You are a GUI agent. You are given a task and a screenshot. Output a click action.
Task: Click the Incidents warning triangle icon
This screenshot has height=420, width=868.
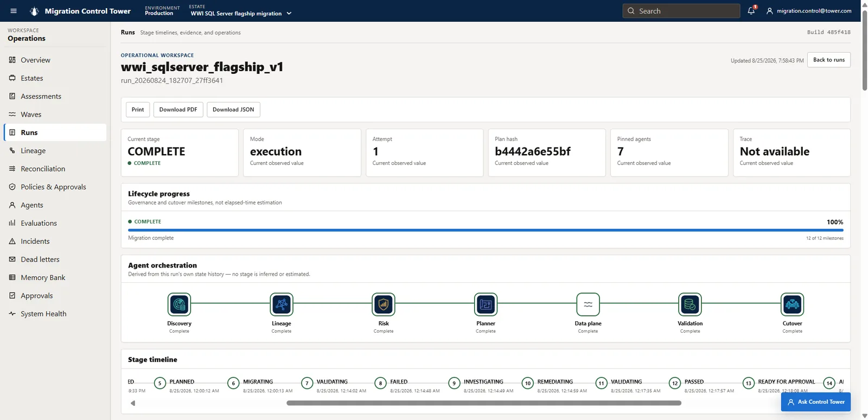click(x=12, y=241)
